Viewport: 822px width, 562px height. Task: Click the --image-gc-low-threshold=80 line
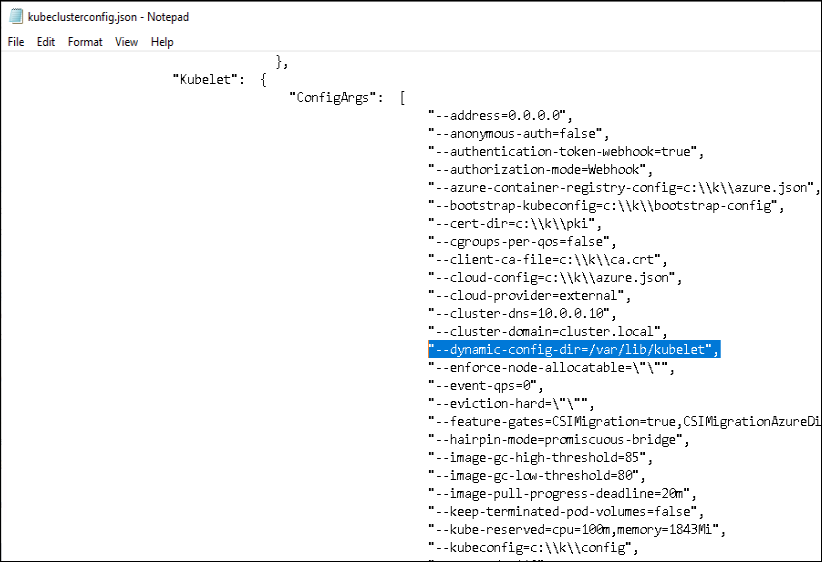pos(536,475)
